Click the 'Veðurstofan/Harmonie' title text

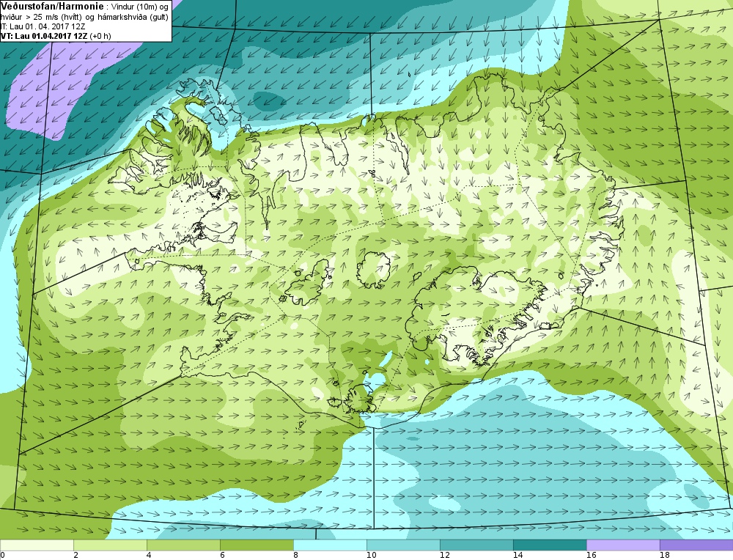click(51, 7)
